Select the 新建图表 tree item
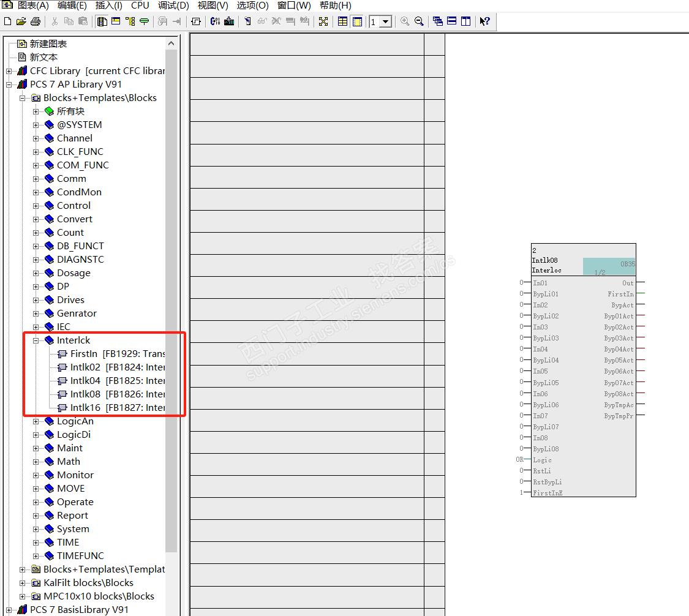 click(x=48, y=44)
